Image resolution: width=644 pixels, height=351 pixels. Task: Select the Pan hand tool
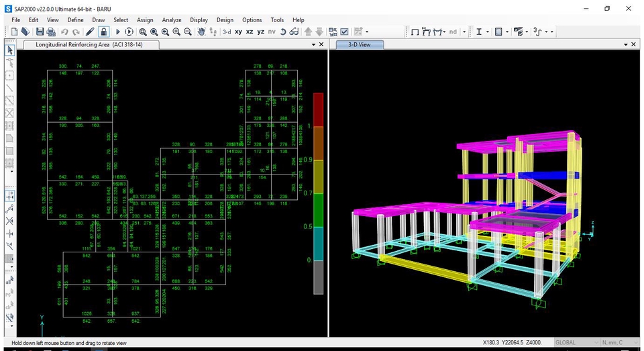201,32
